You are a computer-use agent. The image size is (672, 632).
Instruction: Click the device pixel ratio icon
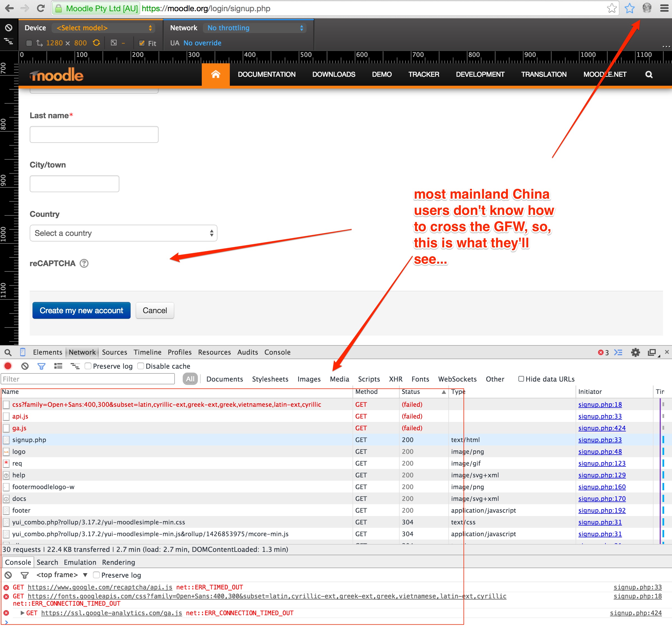click(x=114, y=43)
